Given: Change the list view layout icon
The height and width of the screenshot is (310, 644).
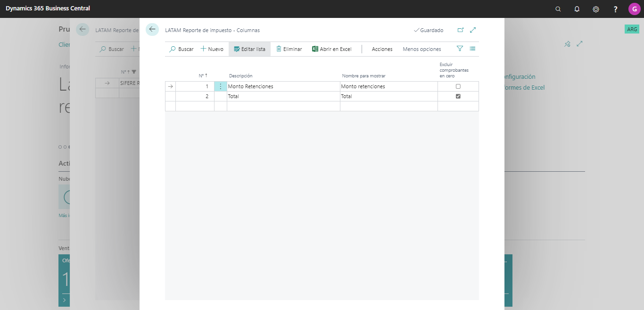Looking at the screenshot, I should (x=473, y=49).
